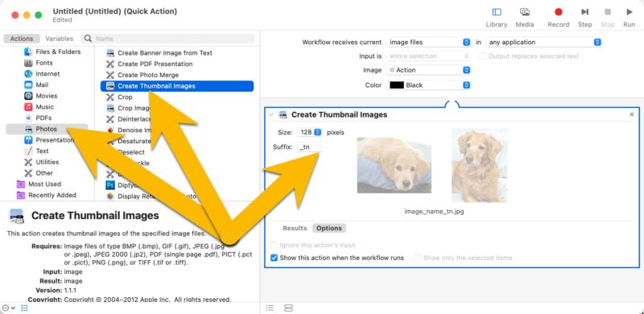The height and width of the screenshot is (314, 644).
Task: Open the Image Action dropdown
Action: coord(428,70)
